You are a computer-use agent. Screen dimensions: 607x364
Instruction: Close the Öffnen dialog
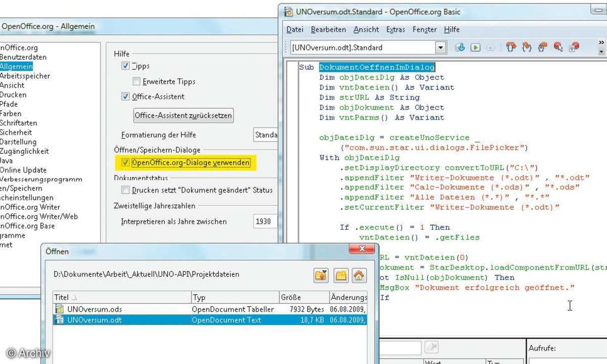pyautogui.click(x=362, y=249)
